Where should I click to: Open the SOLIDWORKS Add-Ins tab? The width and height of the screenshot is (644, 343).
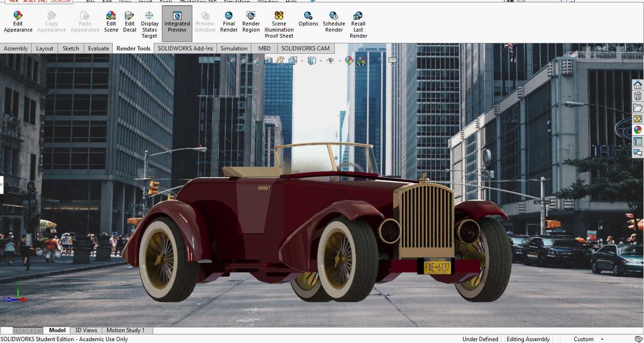[185, 49]
